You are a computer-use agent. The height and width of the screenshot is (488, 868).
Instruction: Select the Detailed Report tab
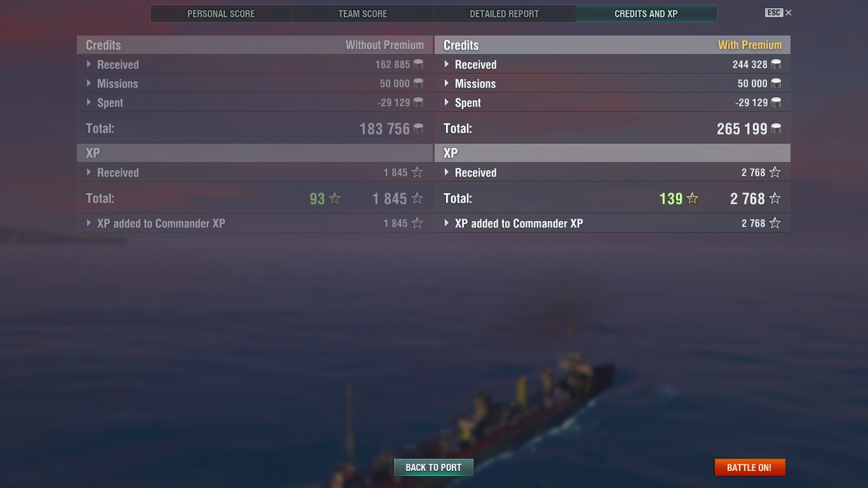[505, 13]
